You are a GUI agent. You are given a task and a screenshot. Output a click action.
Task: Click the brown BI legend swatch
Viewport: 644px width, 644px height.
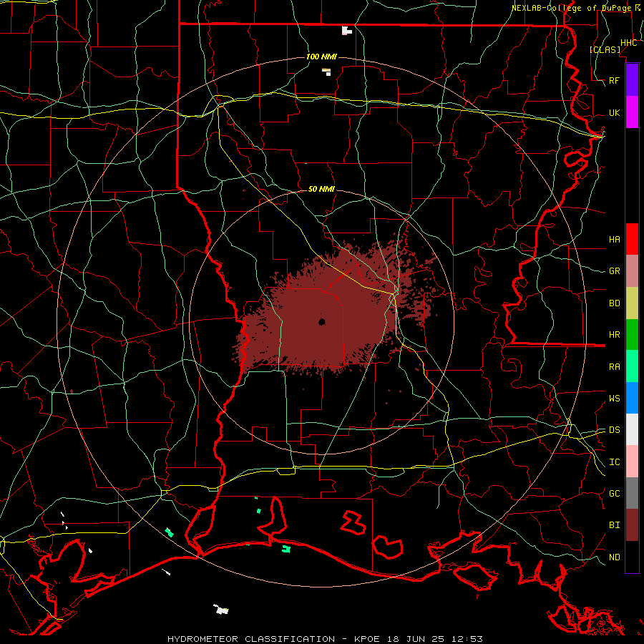(x=632, y=525)
